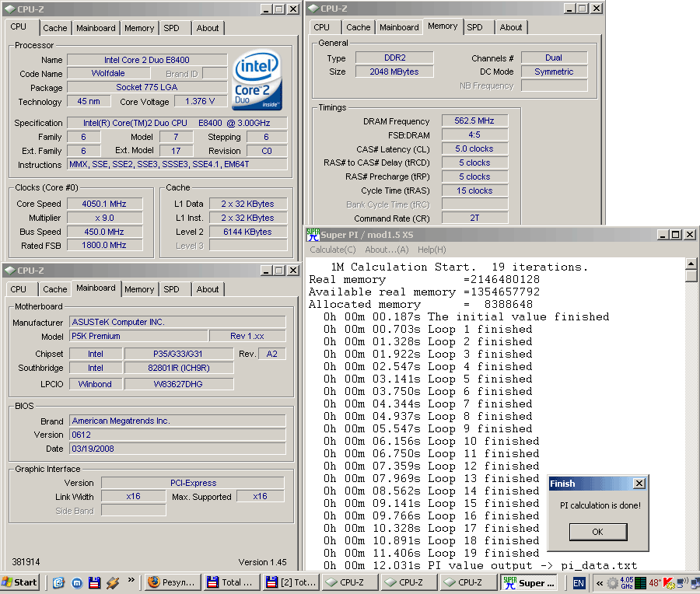Select Cache tab in top-left CPU-Z window
This screenshot has height=594, width=700.
pyautogui.click(x=55, y=28)
